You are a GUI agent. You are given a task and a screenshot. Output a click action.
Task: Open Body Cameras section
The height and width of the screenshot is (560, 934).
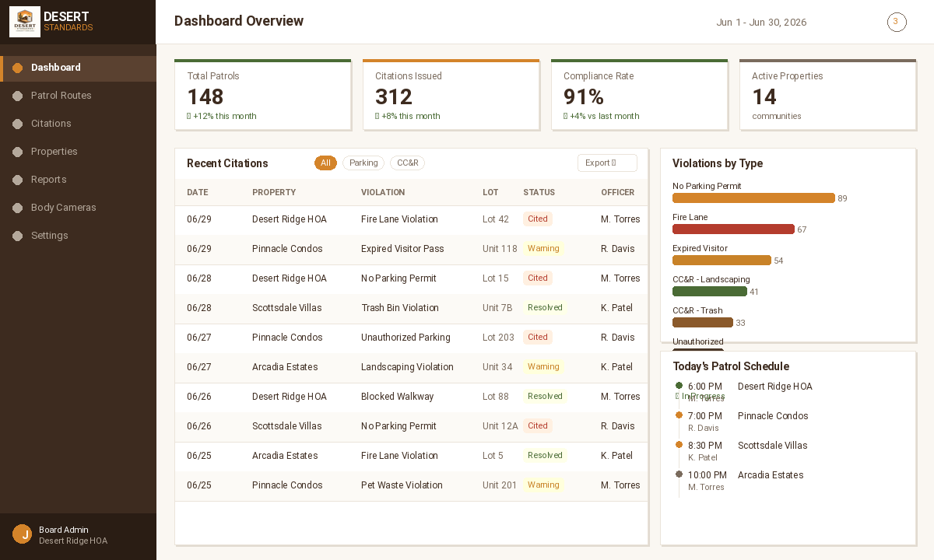coord(78,208)
